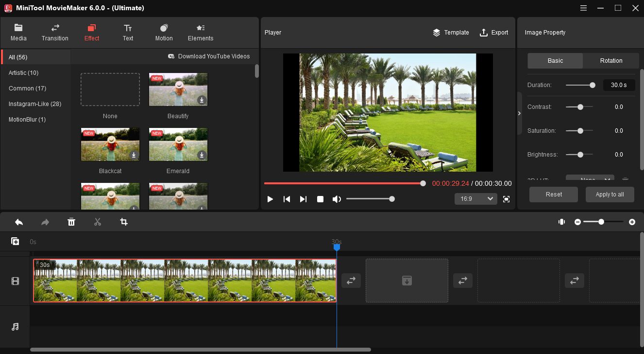Click the Contrast slider handle
This screenshot has height=354, width=644.
[580, 107]
